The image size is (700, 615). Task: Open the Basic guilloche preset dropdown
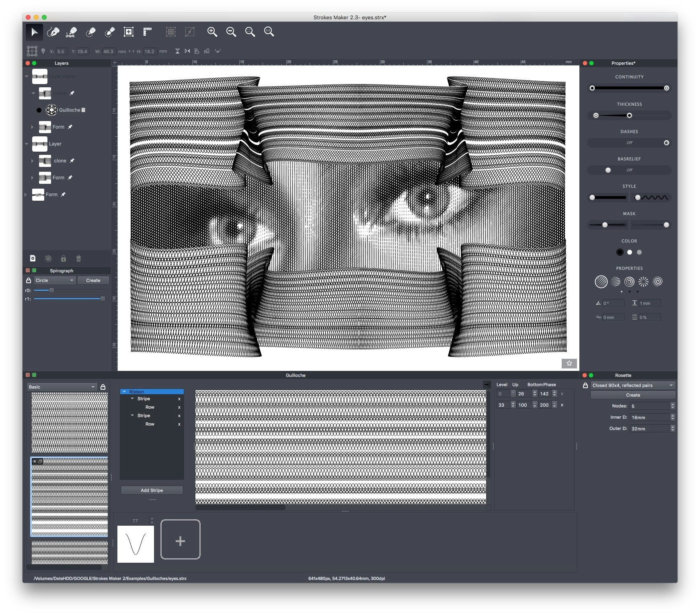coord(62,387)
